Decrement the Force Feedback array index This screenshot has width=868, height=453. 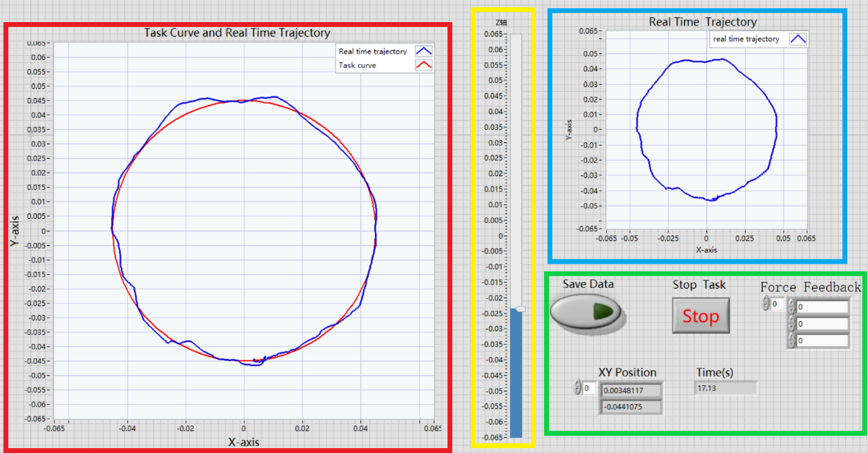765,307
